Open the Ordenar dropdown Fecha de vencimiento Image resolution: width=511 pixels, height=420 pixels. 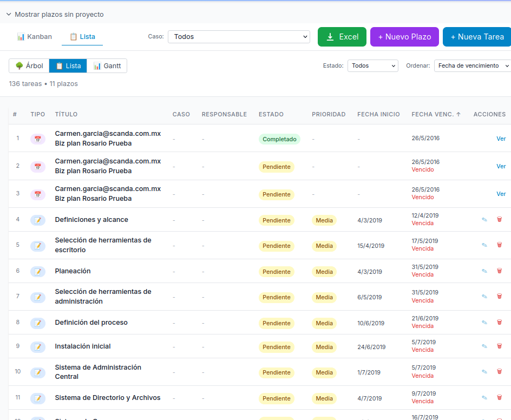click(x=473, y=66)
